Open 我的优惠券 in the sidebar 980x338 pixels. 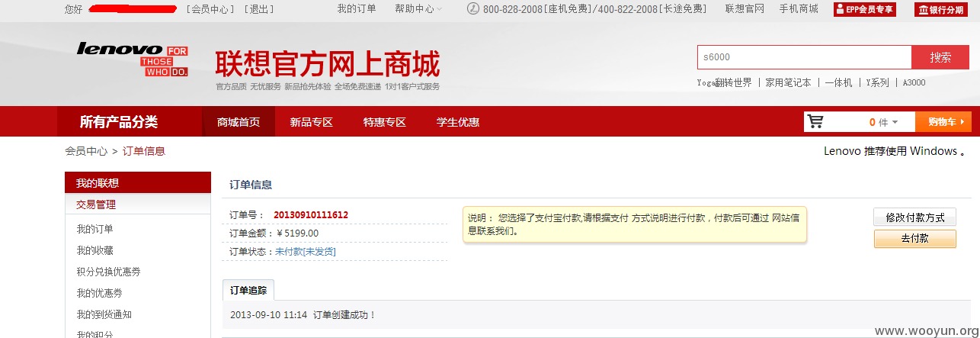click(x=99, y=293)
